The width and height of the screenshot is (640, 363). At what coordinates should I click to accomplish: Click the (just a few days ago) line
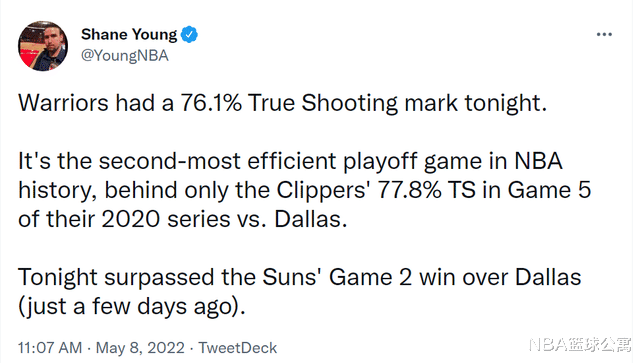(132, 307)
